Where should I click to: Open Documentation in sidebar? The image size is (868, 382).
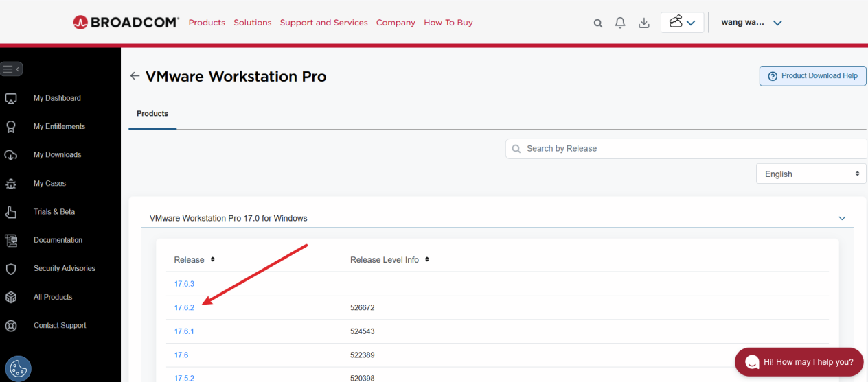58,240
